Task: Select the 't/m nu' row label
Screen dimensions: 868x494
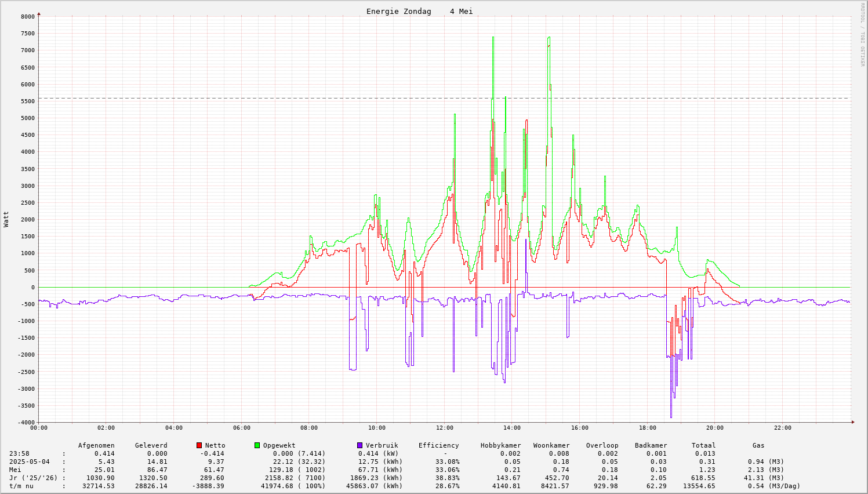Action: [21, 486]
